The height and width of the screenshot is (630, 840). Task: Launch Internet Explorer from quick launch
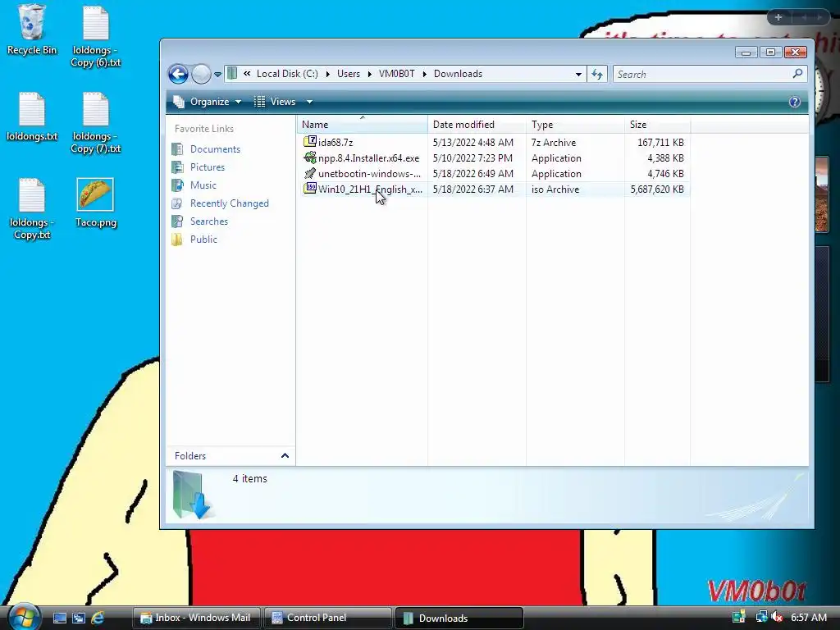[98, 619]
